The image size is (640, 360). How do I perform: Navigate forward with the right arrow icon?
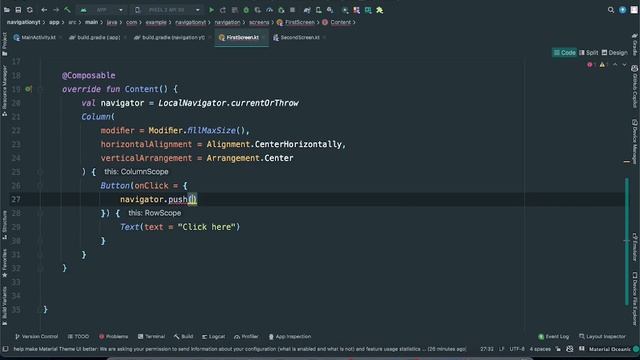point(56,10)
